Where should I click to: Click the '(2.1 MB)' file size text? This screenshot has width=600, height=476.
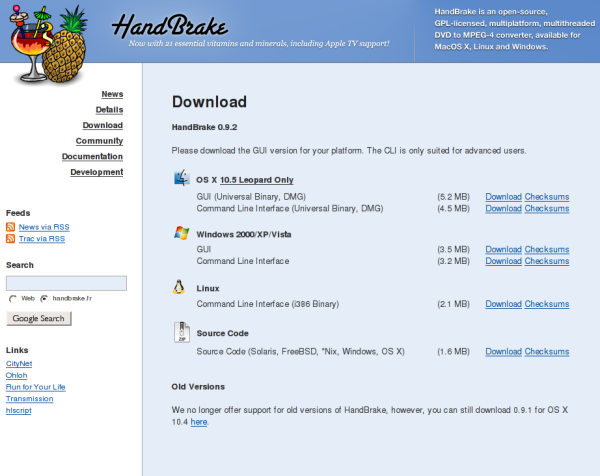(453, 304)
